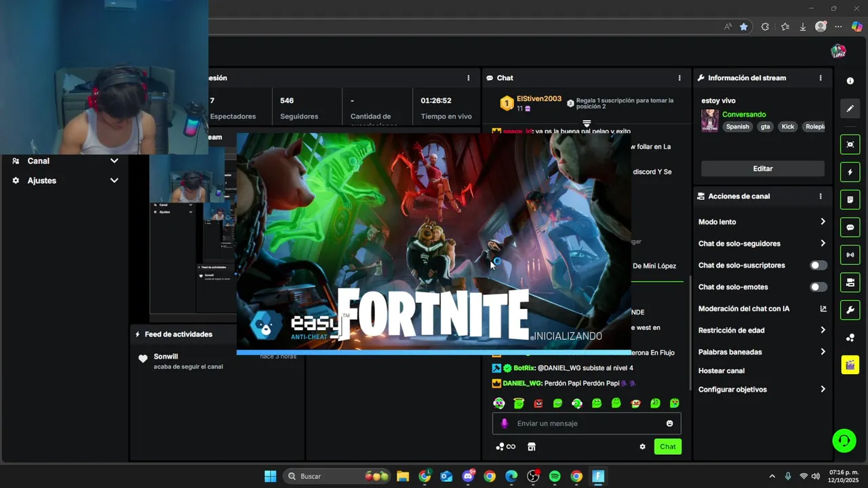Toggle Chat de solo-emotes switch
Image resolution: width=868 pixels, height=488 pixels.
tap(818, 287)
